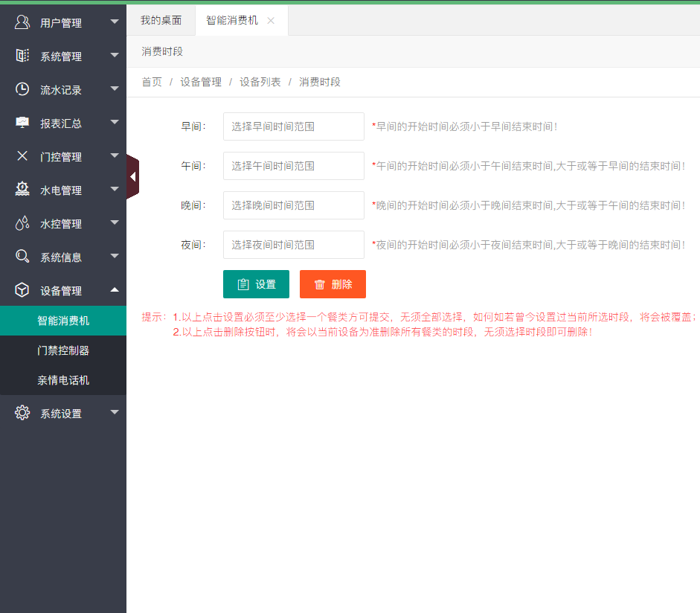Select 亲情电话机 submenu item
Screen dimensions: 700x613
(63, 380)
